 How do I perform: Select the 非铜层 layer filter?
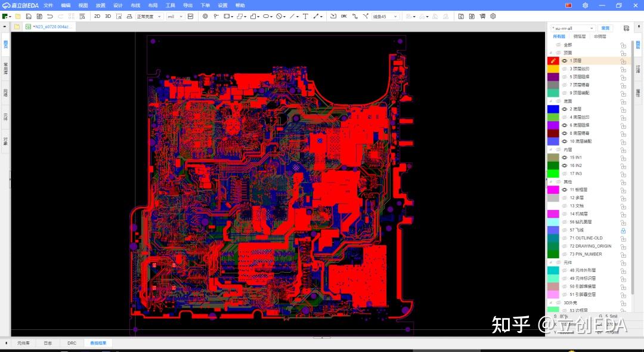(x=600, y=36)
